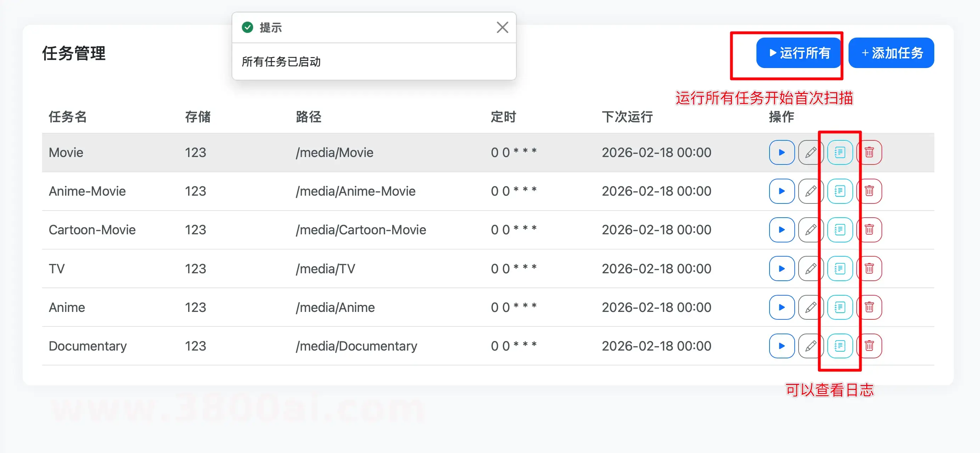Viewport: 980px width, 453px height.
Task: Click the 添加任务 button
Action: 891,53
